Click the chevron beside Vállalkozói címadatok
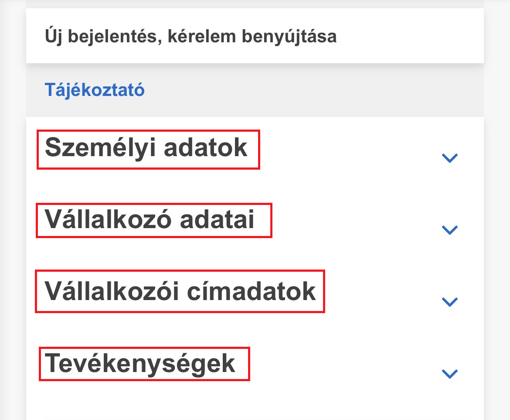Image resolution: width=510 pixels, height=420 pixels. [449, 302]
